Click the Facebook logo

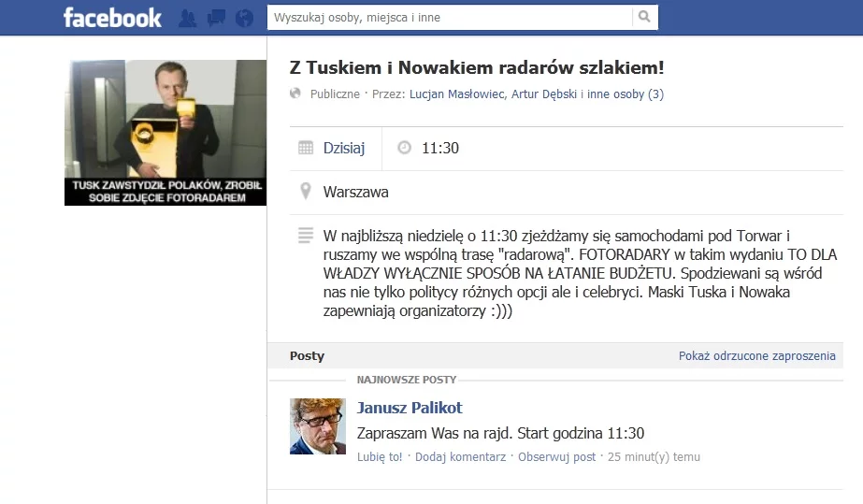coord(112,18)
